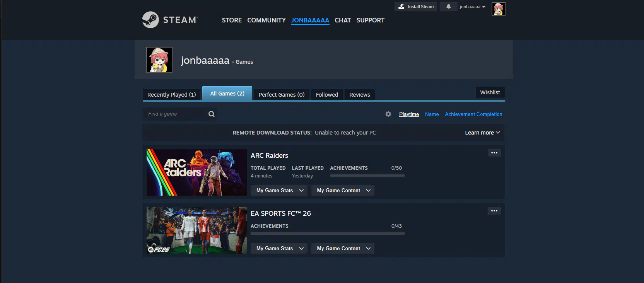Open the Perfect Games tab
Screen dimensions: 644x283
(281, 95)
